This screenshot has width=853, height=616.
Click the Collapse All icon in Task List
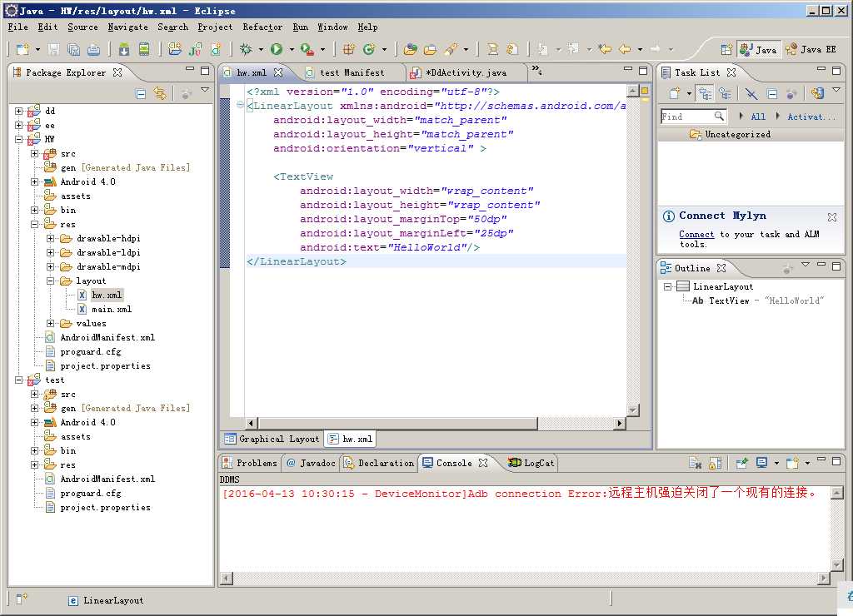(772, 93)
